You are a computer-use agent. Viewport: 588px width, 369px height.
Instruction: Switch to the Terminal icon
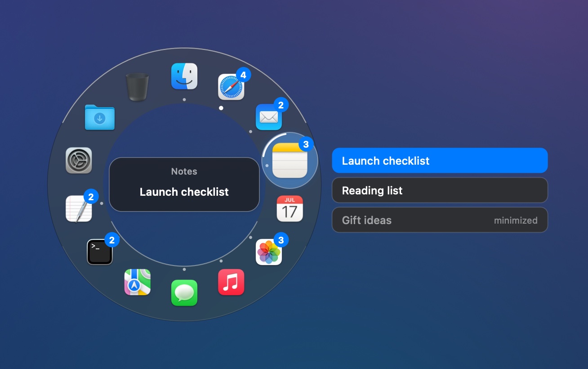(x=100, y=252)
